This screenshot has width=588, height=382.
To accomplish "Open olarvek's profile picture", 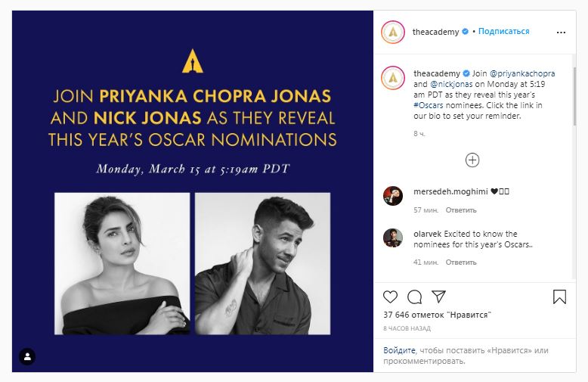I will point(393,237).
